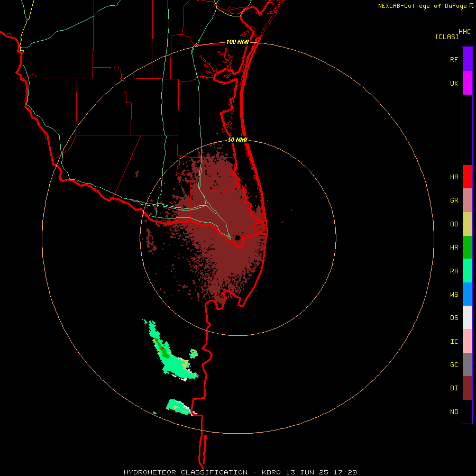Click the gray GC legend color swatch

[467, 364]
